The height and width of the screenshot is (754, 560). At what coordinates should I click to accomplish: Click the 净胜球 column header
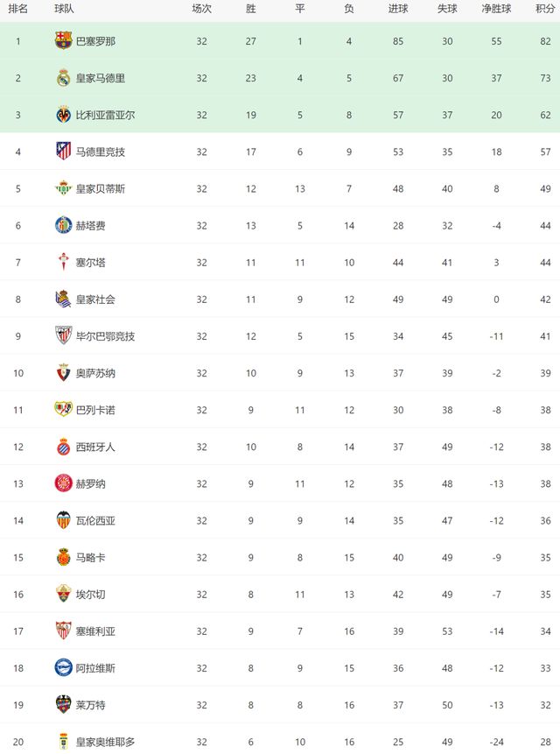496,9
